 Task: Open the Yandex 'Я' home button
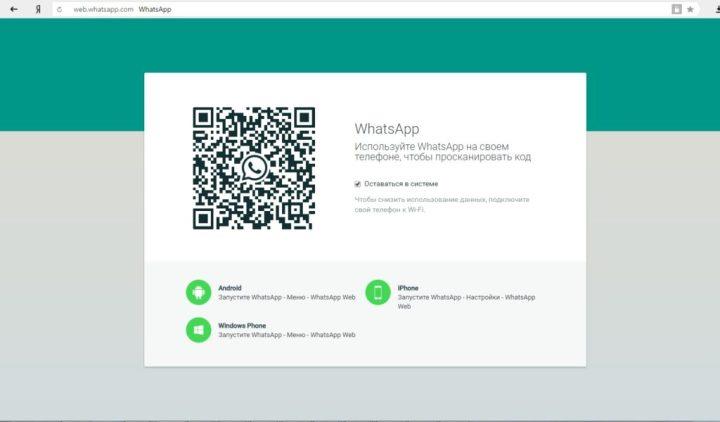coord(38,9)
